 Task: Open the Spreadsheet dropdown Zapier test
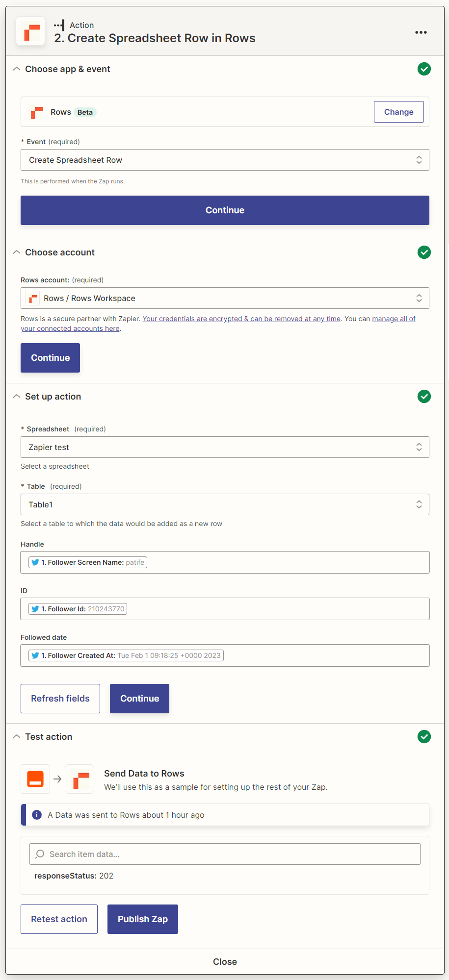[225, 447]
